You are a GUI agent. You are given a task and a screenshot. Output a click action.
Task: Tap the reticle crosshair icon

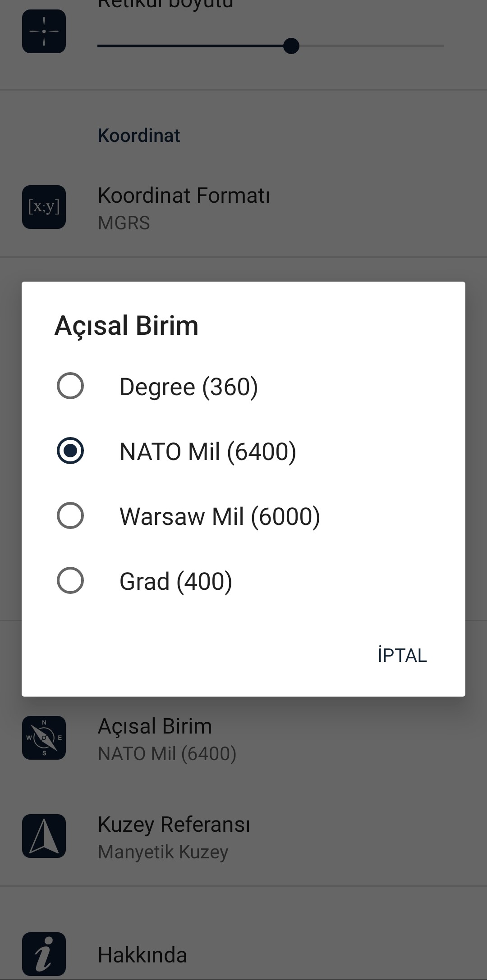coord(44,31)
